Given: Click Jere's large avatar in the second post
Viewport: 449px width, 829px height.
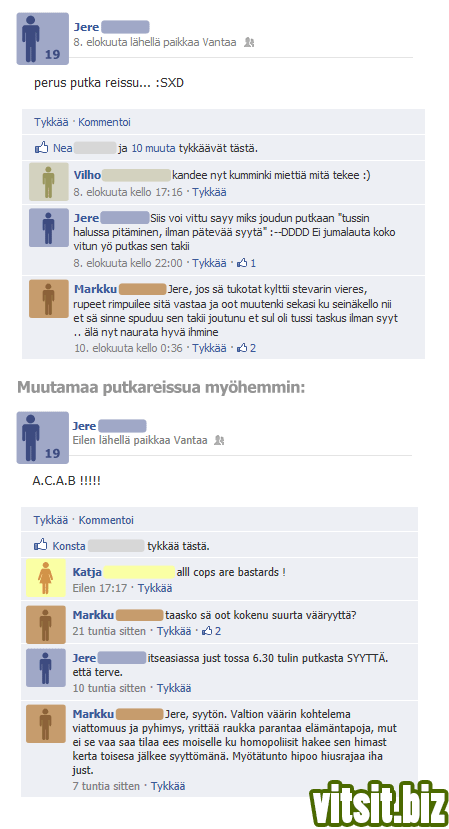Looking at the screenshot, I should (43, 438).
